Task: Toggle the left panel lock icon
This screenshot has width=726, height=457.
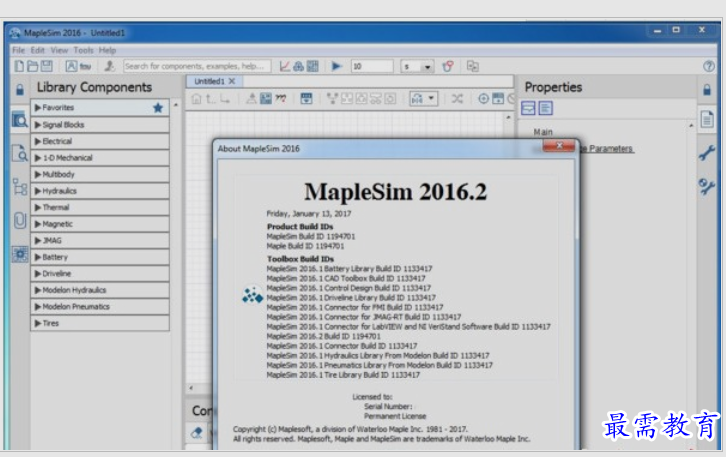Action: click(19, 89)
